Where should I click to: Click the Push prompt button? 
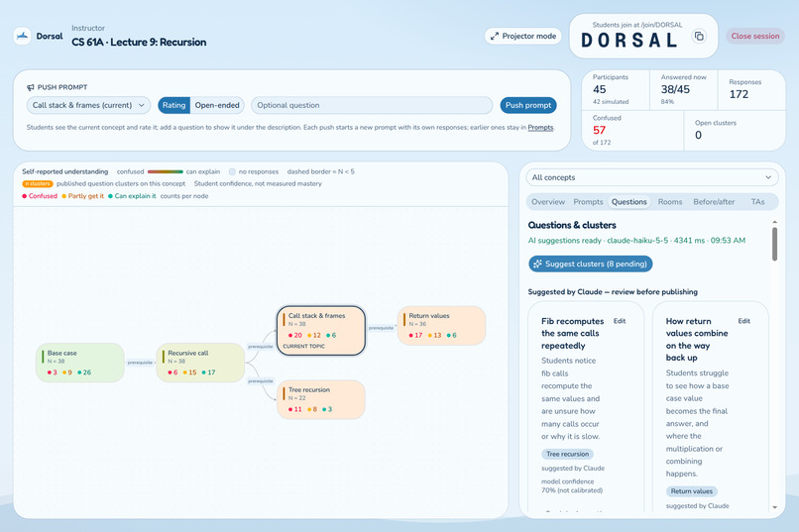528,105
